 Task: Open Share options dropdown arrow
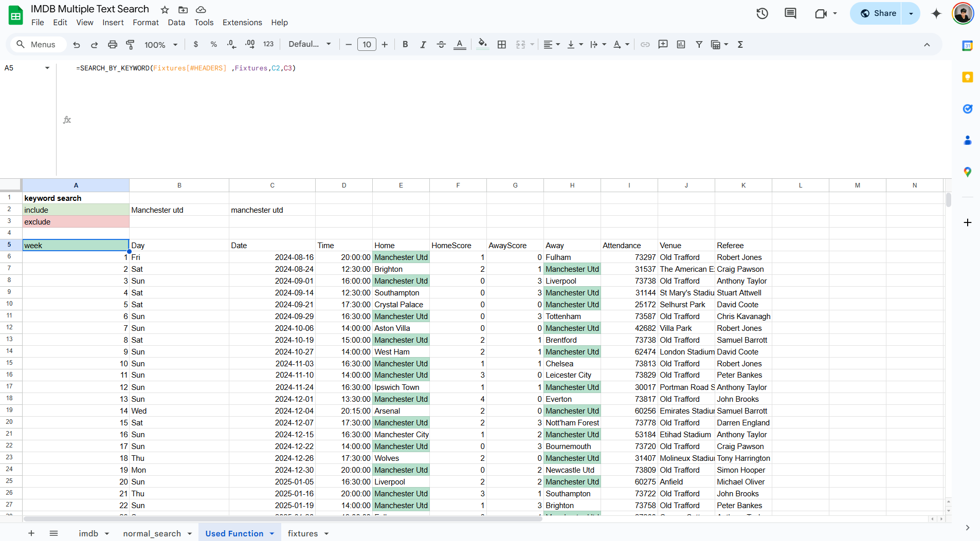(911, 13)
